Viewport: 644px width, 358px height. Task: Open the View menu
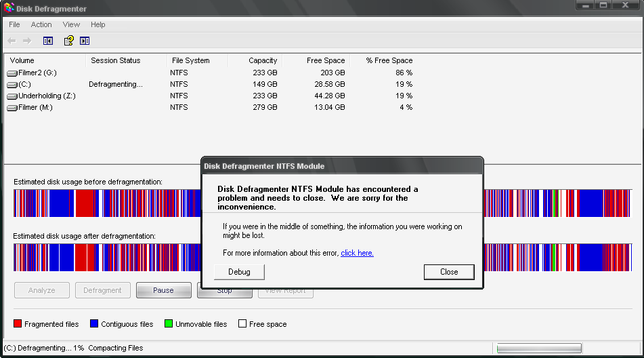[x=72, y=24]
